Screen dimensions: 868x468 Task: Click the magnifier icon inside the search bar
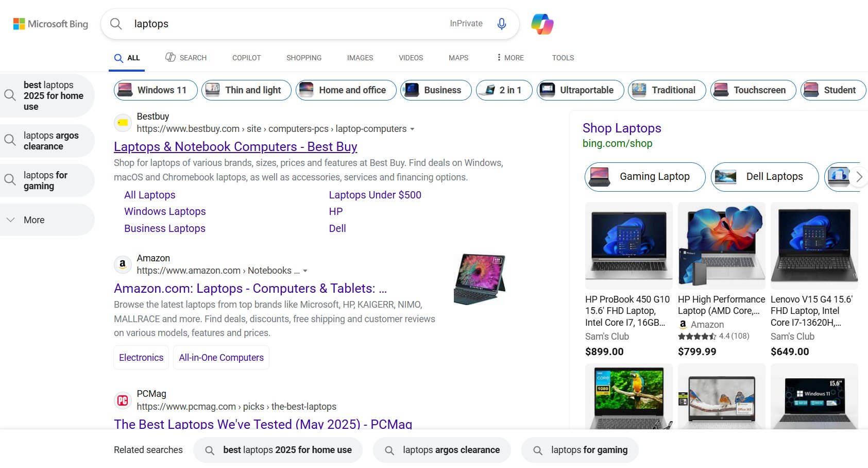[116, 23]
